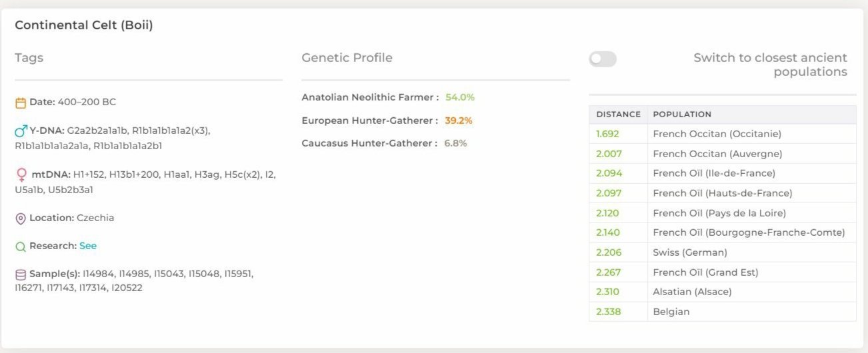The image size is (868, 353).
Task: Click the Genetic Profile section heading
Action: coord(347,58)
